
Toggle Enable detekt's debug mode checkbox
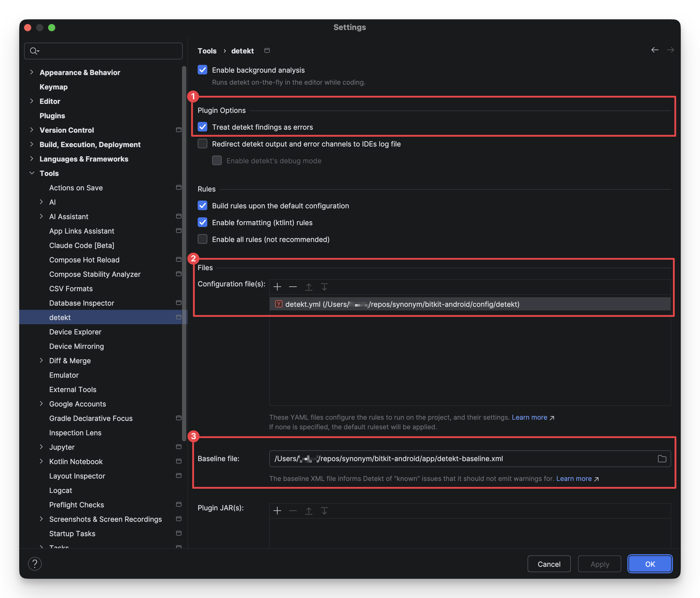217,161
